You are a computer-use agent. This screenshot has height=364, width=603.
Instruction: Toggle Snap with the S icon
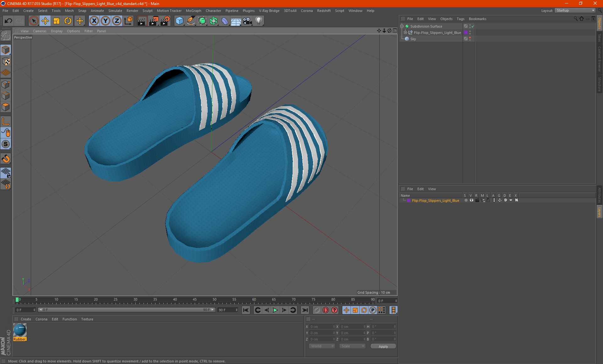(x=6, y=144)
